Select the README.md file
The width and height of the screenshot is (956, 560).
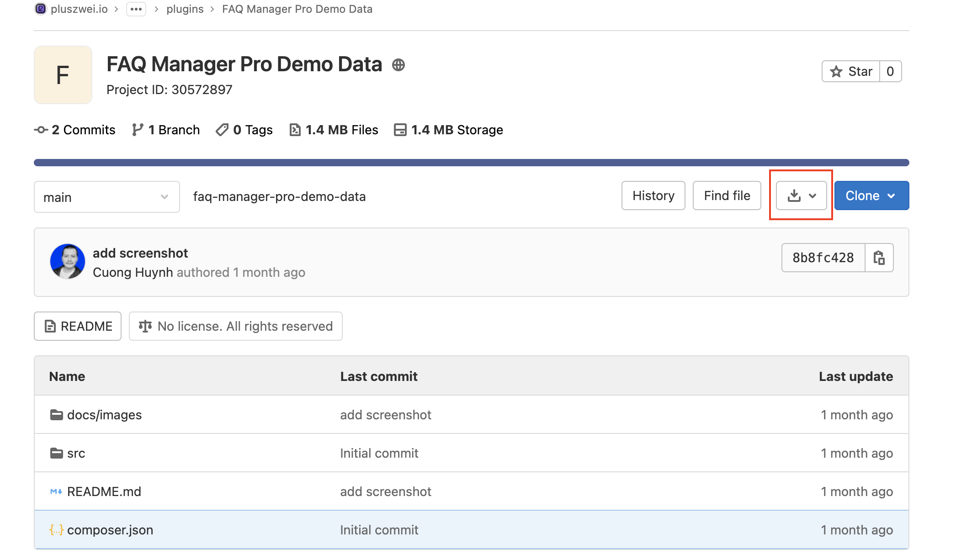[104, 491]
